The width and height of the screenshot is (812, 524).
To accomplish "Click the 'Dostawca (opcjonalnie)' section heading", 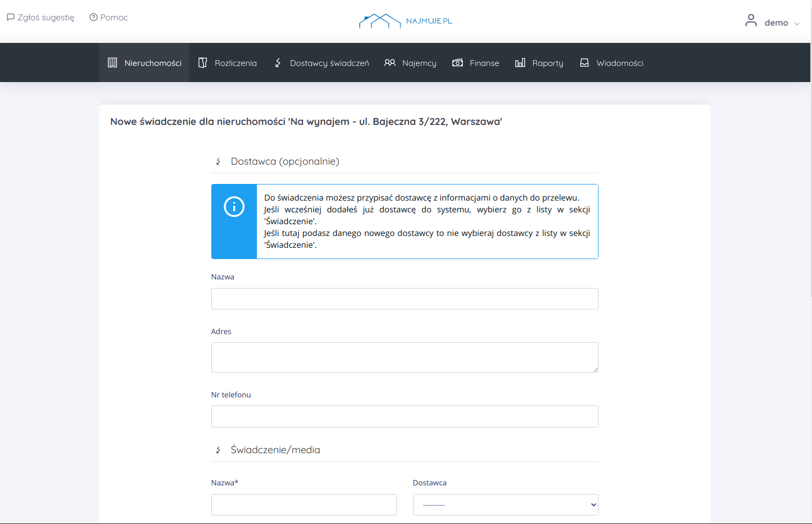I will click(285, 161).
